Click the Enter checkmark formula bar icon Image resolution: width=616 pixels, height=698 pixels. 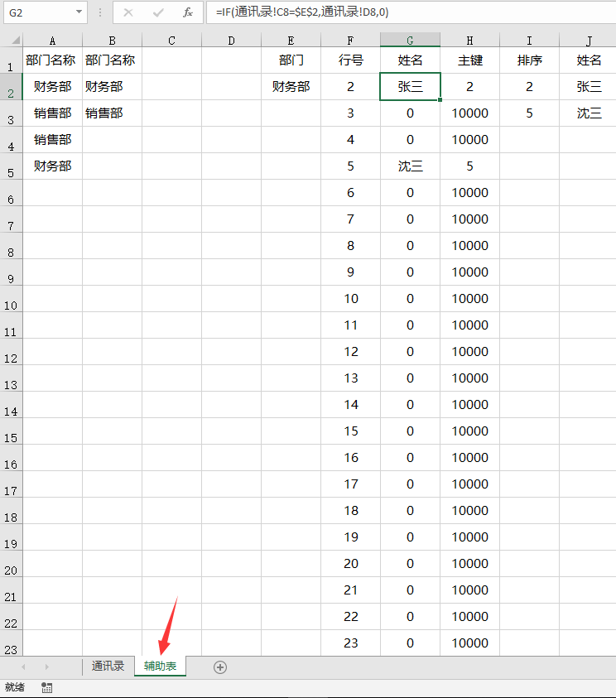click(158, 12)
